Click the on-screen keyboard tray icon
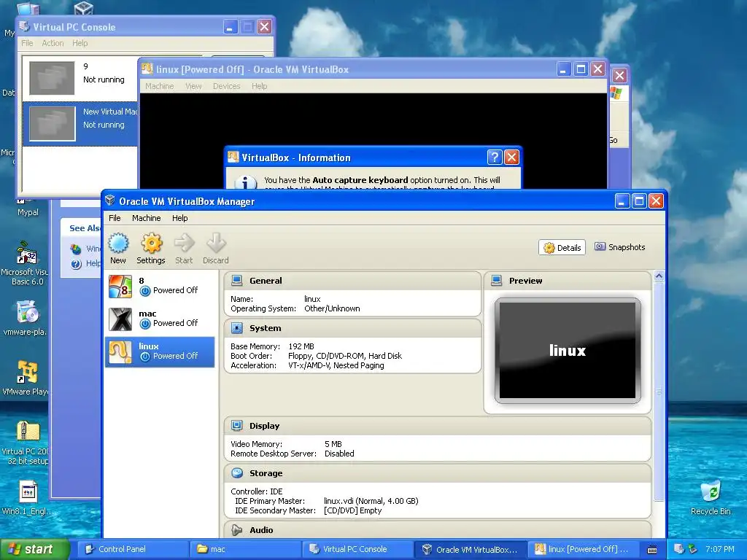Viewport: 747px width, 560px height. [652, 550]
